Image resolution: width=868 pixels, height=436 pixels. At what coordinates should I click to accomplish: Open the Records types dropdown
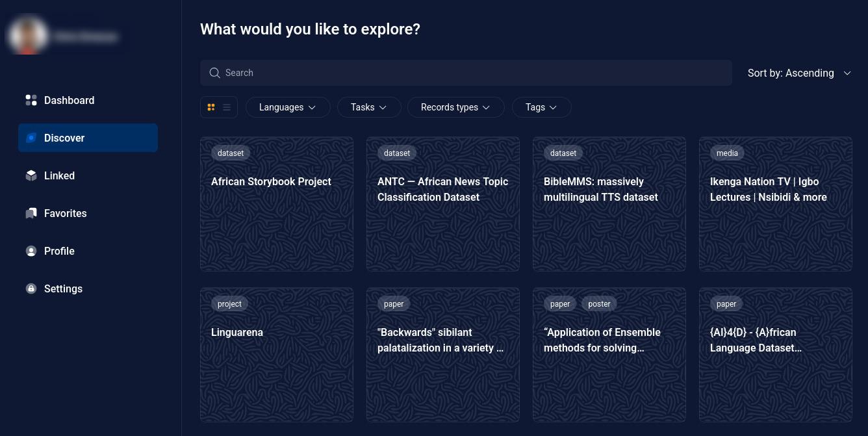pos(455,107)
